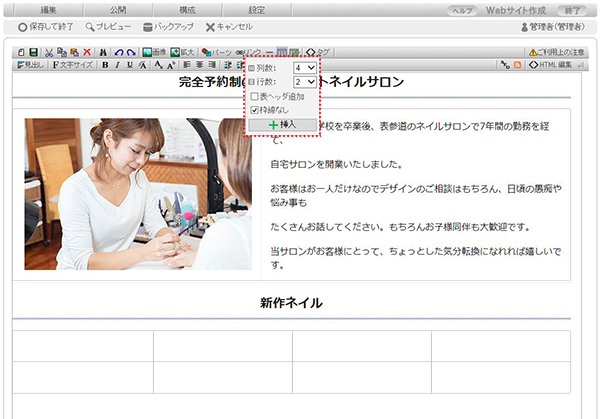The height and width of the screenshot is (419, 600).
Task: Open the ご利用上の注意 warning notice
Action: (557, 52)
